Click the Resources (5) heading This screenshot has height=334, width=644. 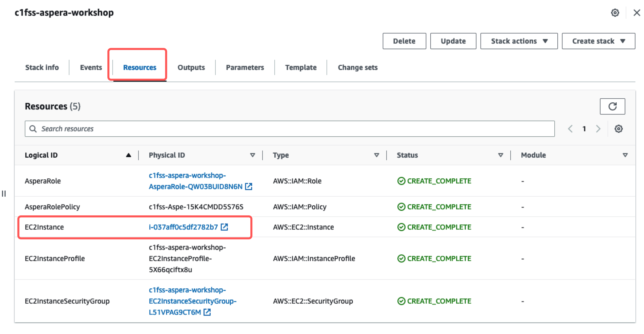[x=53, y=106]
